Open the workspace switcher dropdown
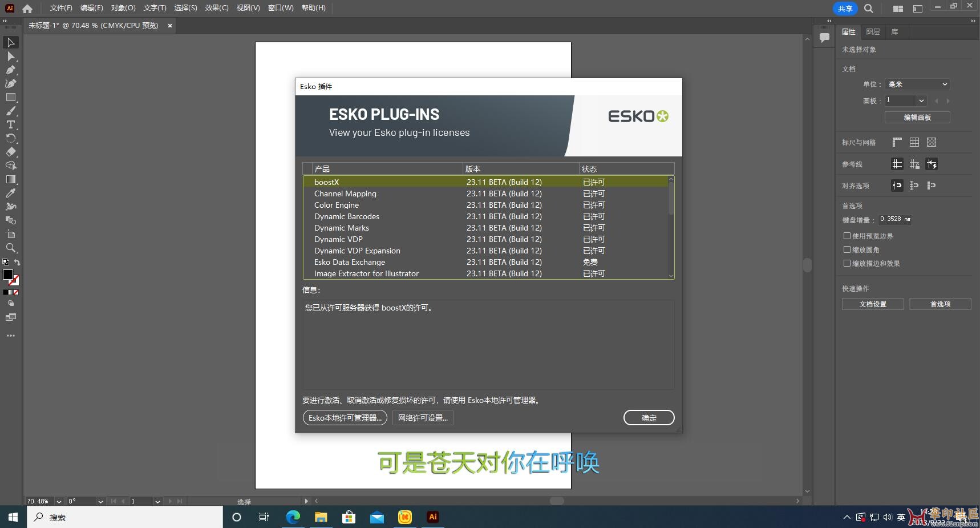This screenshot has height=528, width=980. (x=918, y=9)
